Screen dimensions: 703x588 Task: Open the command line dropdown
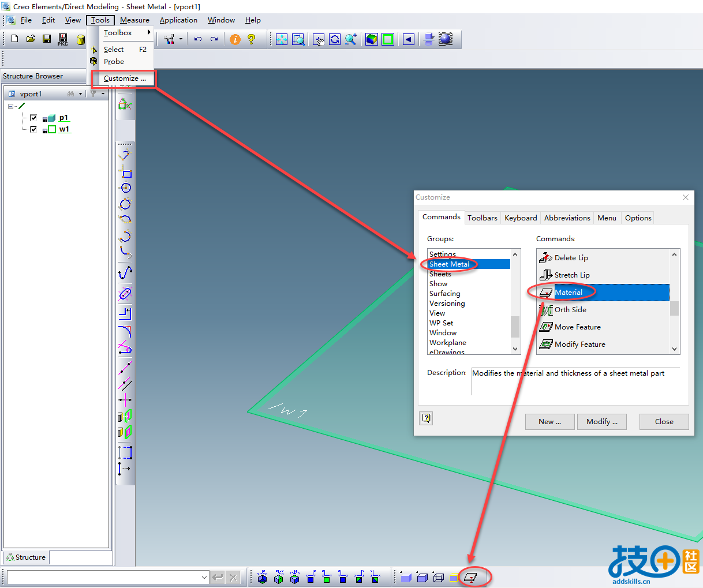coord(204,577)
